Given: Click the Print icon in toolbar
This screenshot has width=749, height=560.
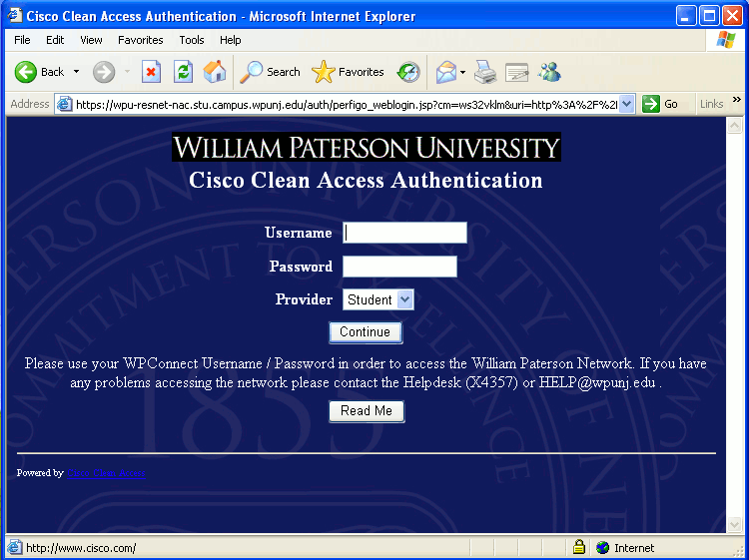Looking at the screenshot, I should [x=485, y=73].
